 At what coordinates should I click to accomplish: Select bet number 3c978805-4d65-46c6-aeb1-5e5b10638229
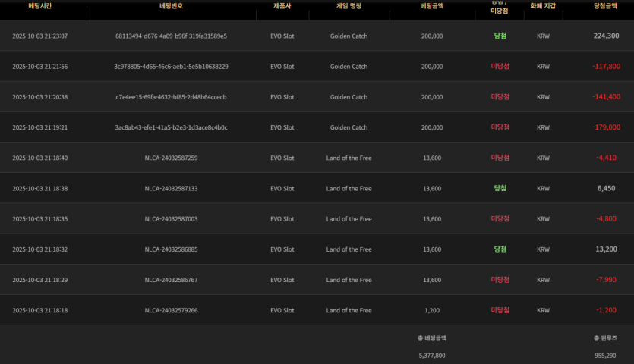[171, 67]
